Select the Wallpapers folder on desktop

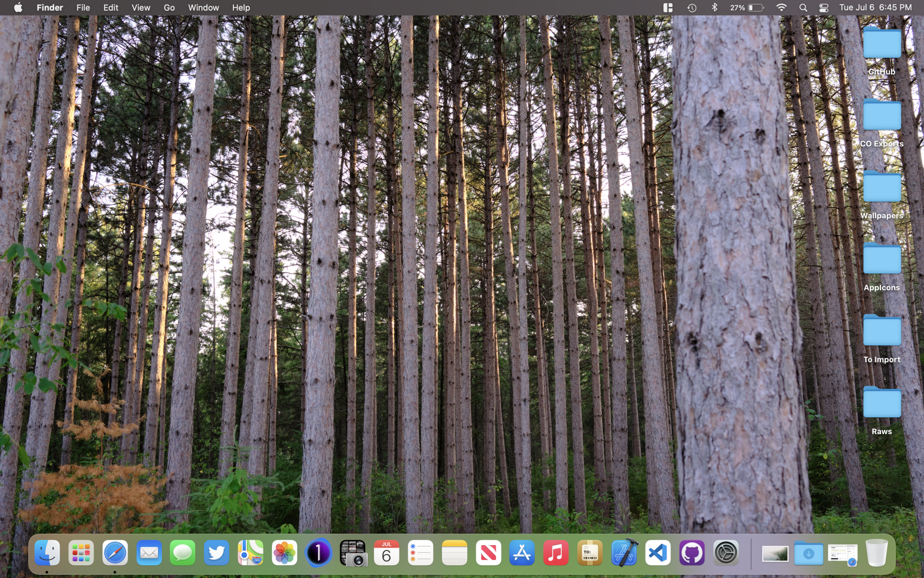[881, 187]
